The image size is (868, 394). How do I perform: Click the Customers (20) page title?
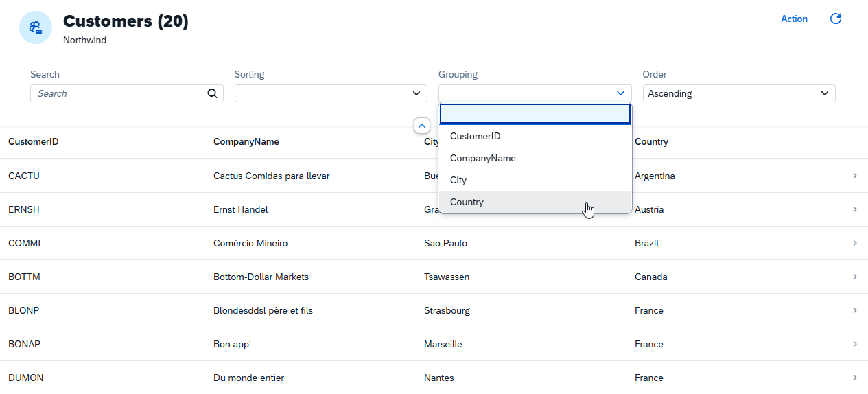tap(126, 21)
